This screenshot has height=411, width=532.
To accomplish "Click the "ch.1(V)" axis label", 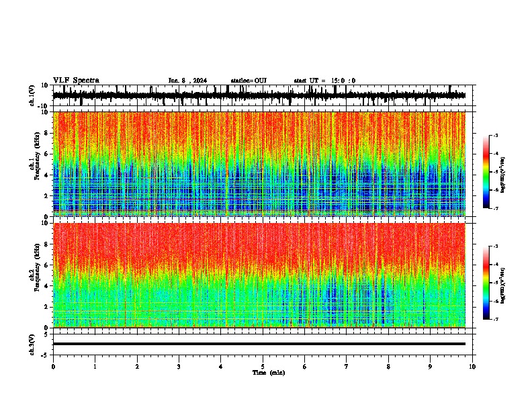I will [32, 95].
